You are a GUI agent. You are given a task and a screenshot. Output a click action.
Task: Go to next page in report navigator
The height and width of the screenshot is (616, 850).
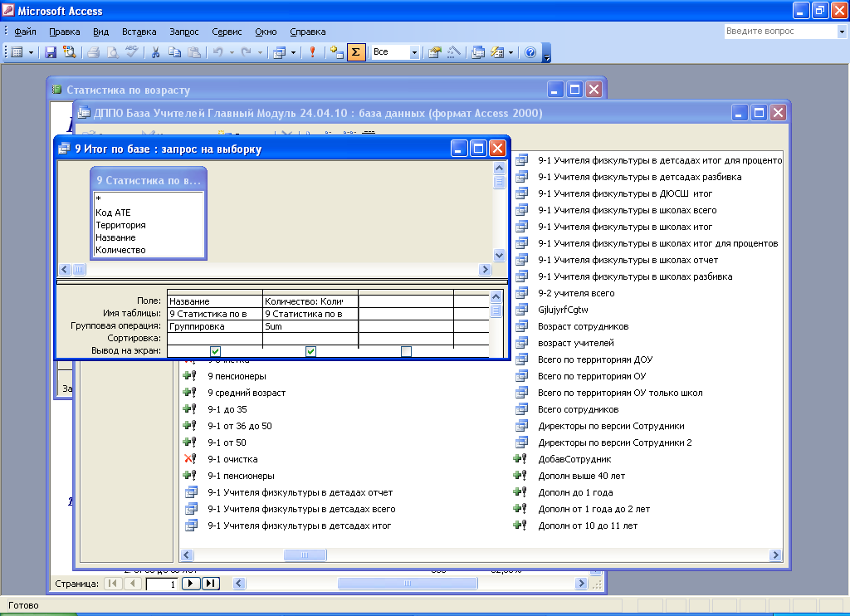point(191,584)
